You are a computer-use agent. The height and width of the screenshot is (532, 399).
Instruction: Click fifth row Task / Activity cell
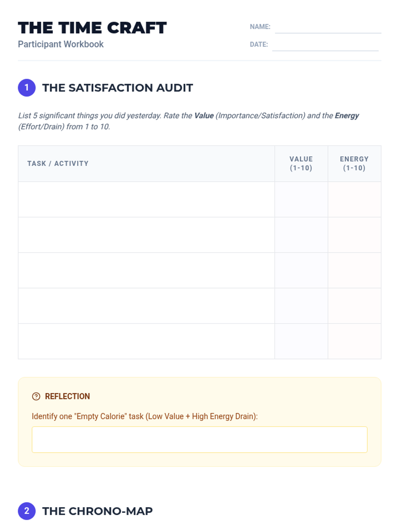(146, 341)
